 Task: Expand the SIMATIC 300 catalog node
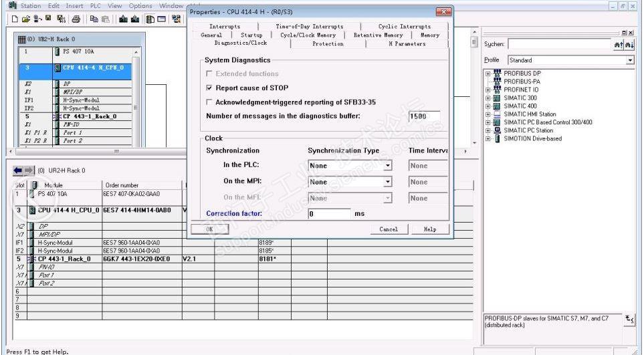pyautogui.click(x=488, y=98)
